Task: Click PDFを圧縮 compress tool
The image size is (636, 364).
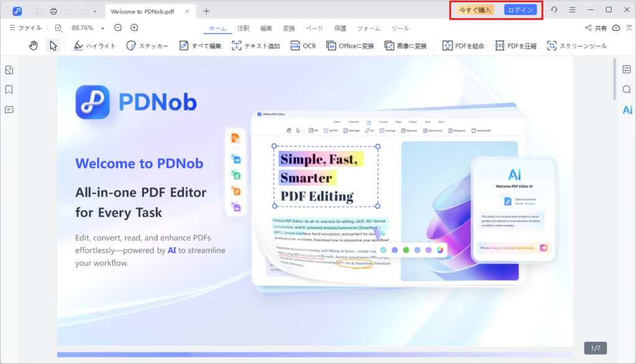Action: [516, 45]
